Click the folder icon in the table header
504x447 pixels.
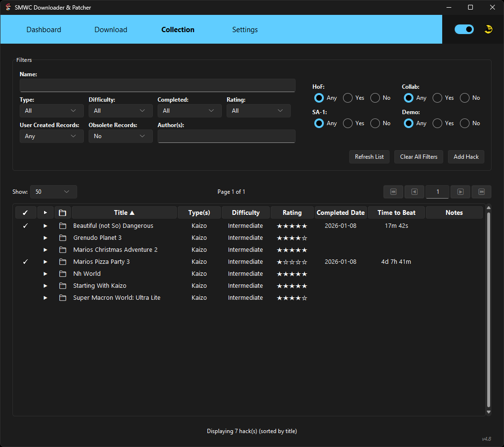click(62, 212)
